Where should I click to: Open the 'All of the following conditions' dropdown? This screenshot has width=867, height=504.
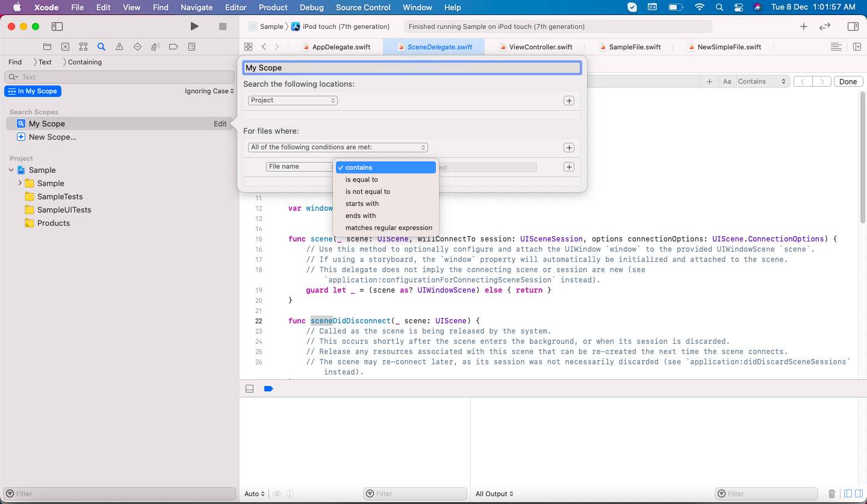coord(338,147)
